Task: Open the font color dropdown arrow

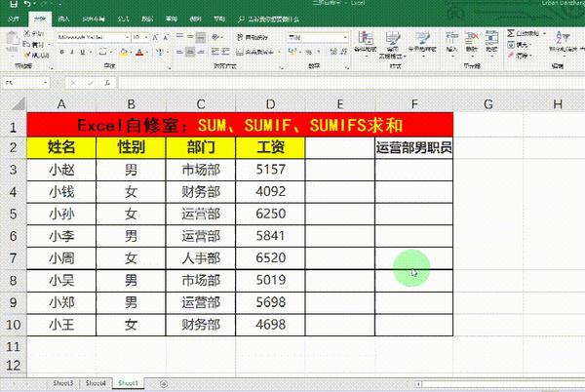Action: [x=147, y=52]
